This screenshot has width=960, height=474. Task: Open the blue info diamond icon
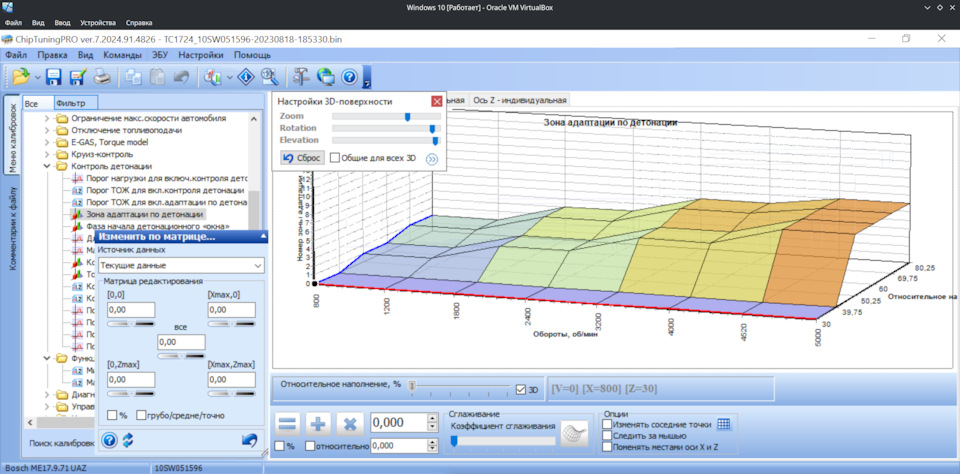point(245,76)
